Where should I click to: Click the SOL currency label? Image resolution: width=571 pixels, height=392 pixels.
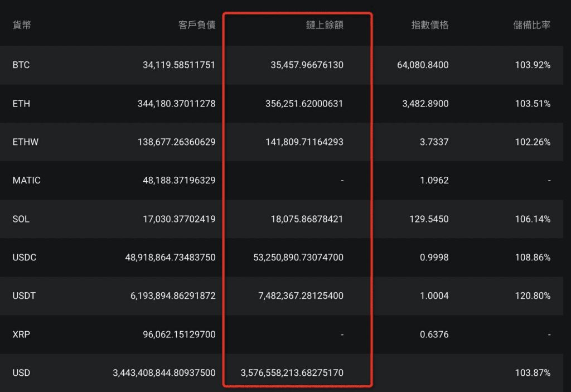click(x=21, y=219)
